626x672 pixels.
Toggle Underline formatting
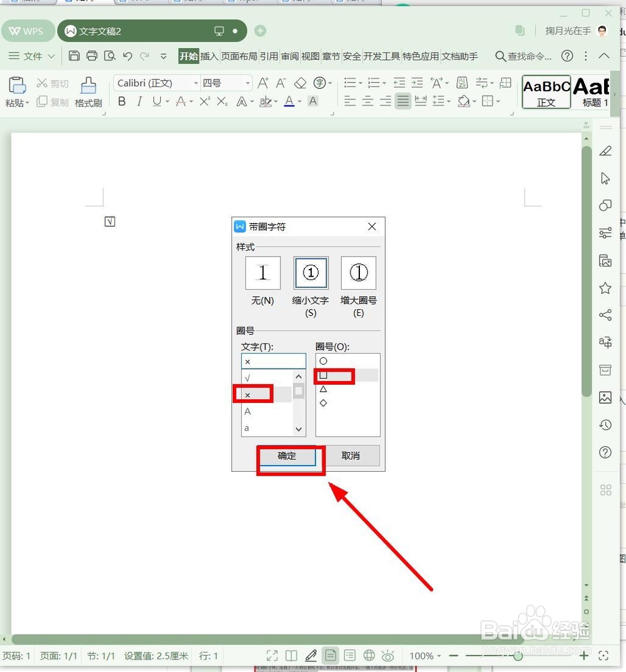pyautogui.click(x=157, y=101)
